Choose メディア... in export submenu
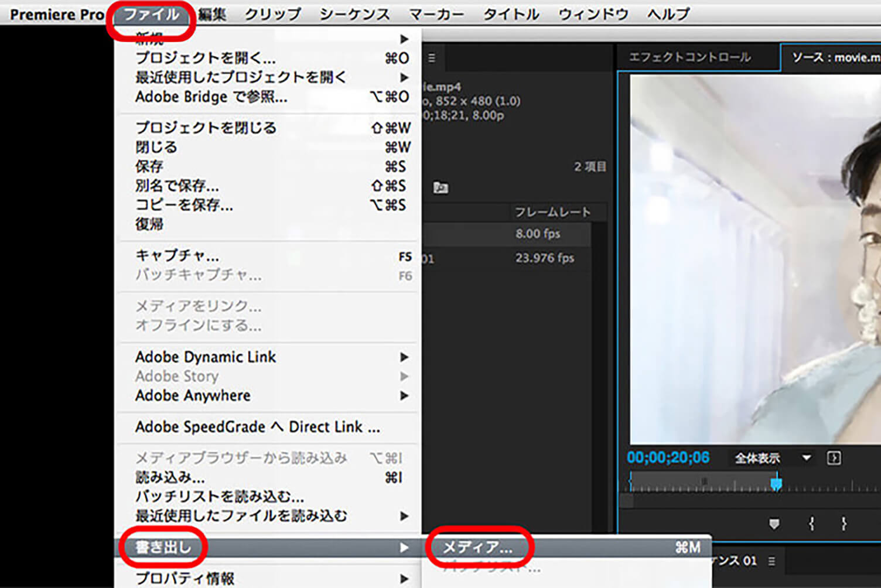881x588 pixels. click(566, 548)
